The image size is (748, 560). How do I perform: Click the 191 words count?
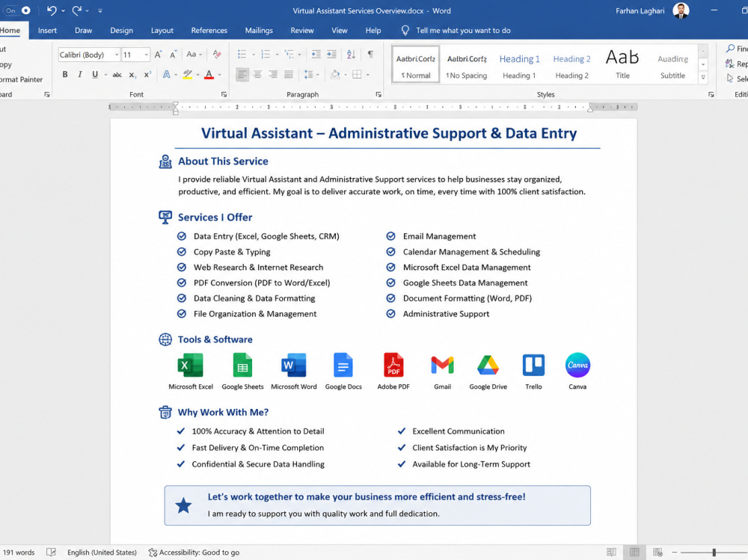coord(19,553)
